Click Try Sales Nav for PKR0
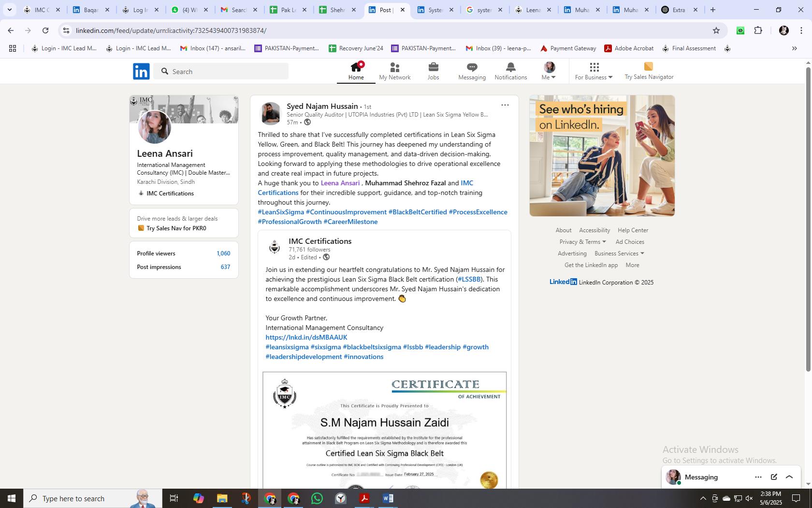The width and height of the screenshot is (812, 508). point(176,228)
